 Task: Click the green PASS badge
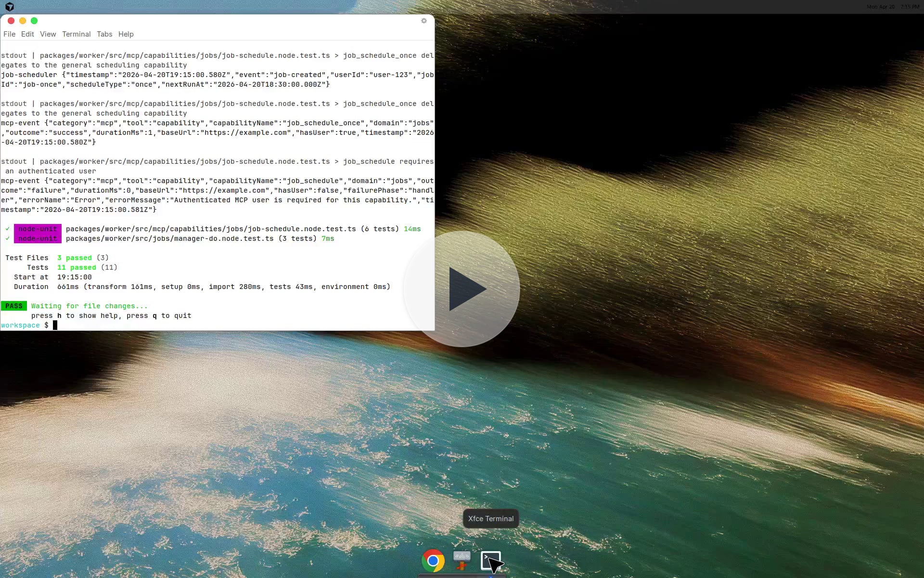click(14, 306)
